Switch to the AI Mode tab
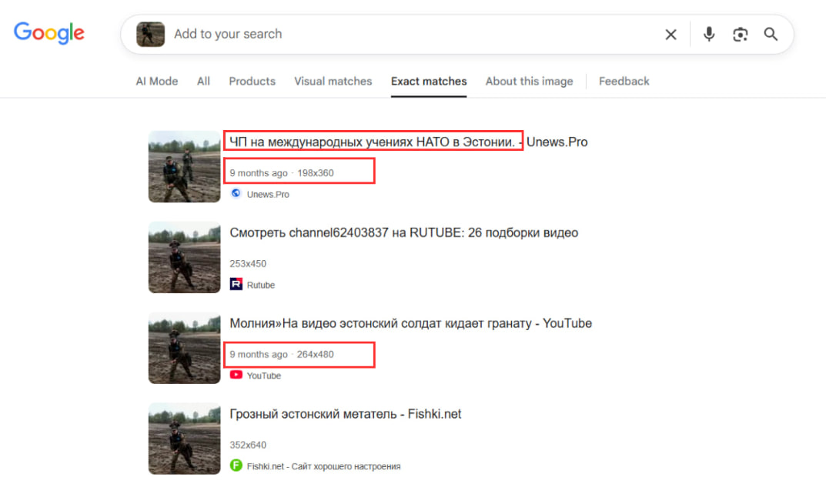Image resolution: width=826 pixels, height=504 pixels. tap(157, 81)
